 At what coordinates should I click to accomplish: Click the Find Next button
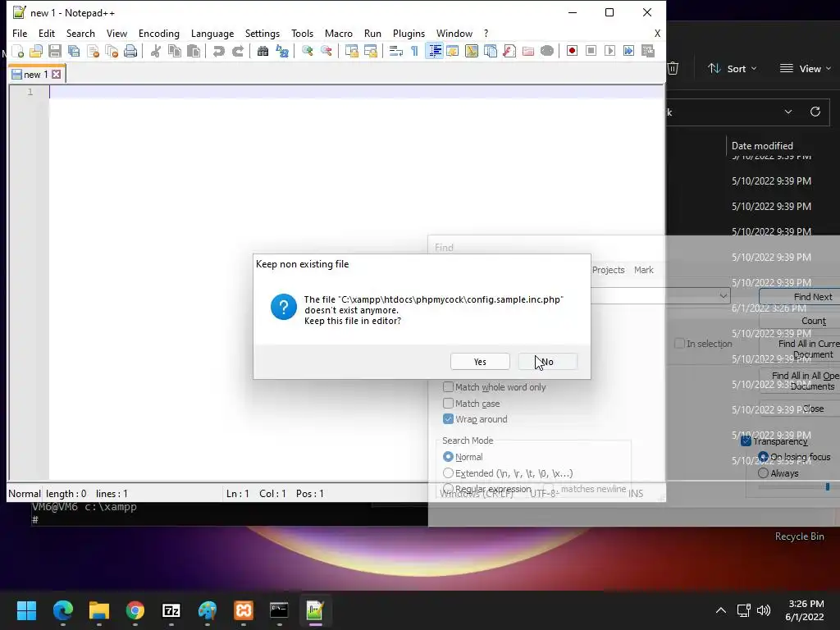tap(799, 297)
